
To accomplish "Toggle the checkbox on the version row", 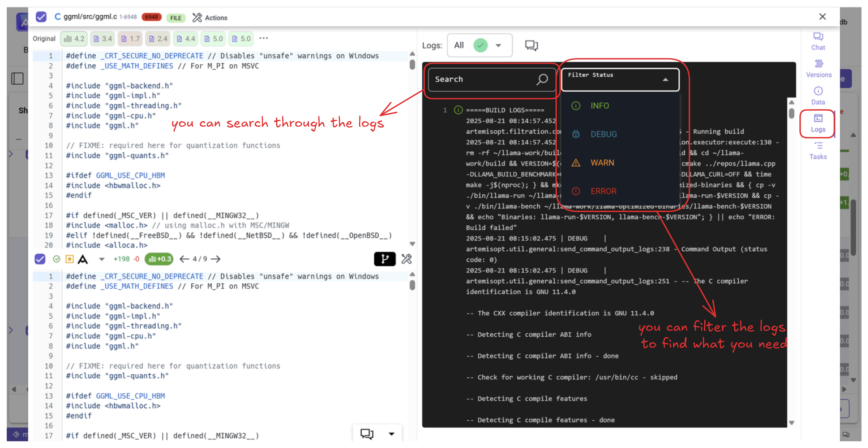I will click(x=40, y=259).
